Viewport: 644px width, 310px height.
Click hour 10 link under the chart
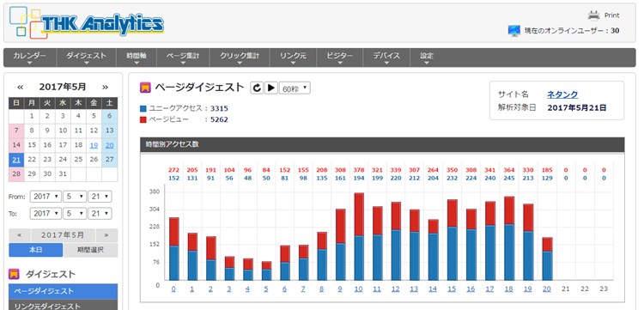click(x=359, y=289)
